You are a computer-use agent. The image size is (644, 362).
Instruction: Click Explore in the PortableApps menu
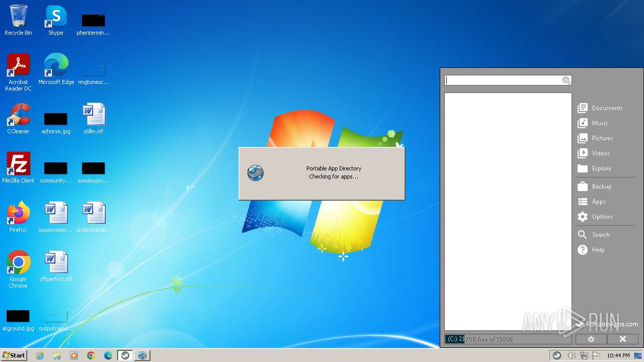click(595, 168)
